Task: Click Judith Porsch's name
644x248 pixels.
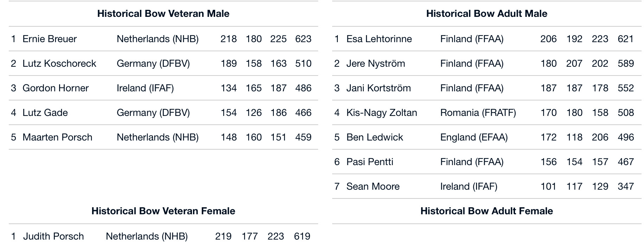Action: [53, 236]
